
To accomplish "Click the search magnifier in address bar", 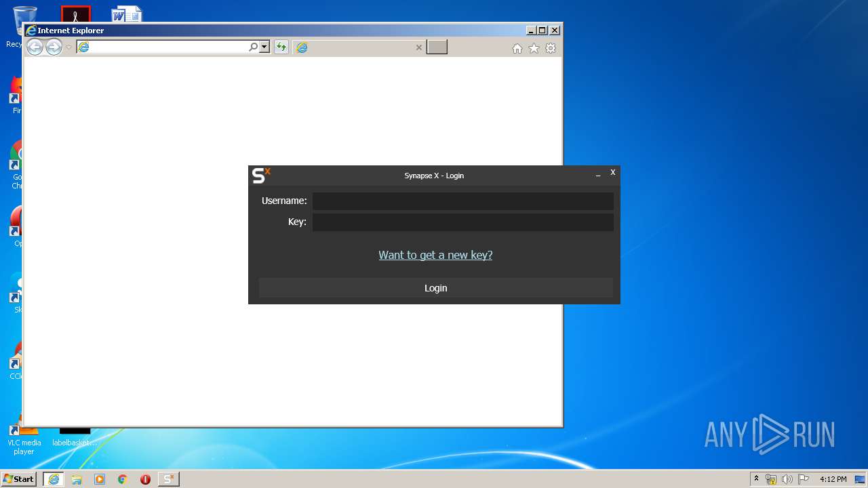I will click(253, 47).
